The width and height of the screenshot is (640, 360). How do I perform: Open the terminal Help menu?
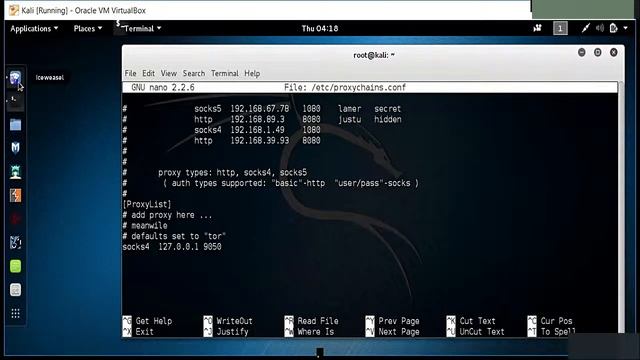click(252, 73)
